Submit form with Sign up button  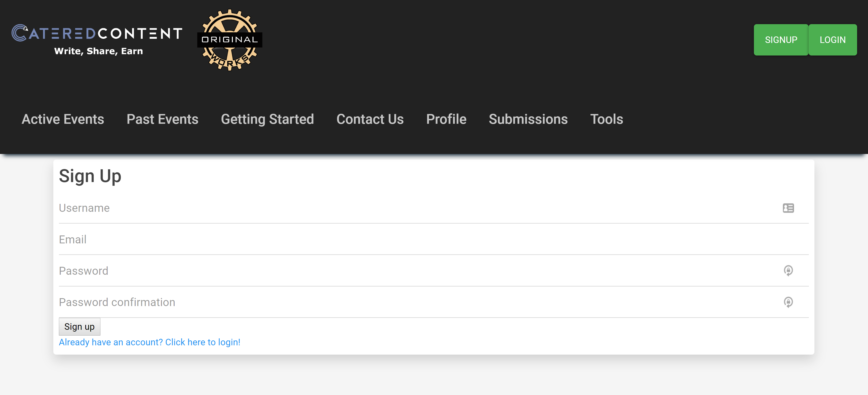coord(80,326)
